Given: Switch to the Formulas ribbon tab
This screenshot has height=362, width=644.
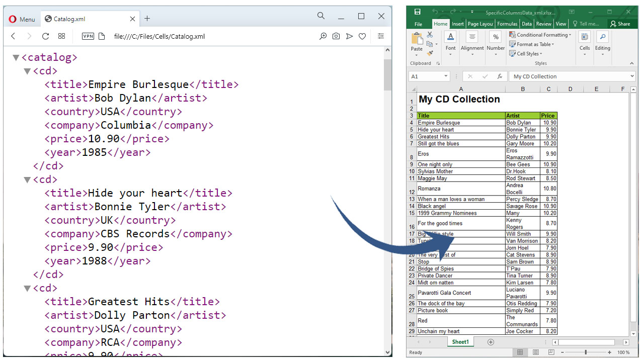Looking at the screenshot, I should pyautogui.click(x=507, y=24).
